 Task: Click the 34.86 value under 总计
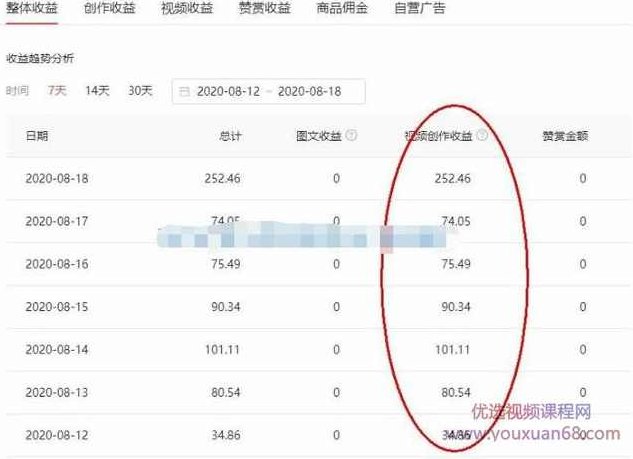[226, 435]
